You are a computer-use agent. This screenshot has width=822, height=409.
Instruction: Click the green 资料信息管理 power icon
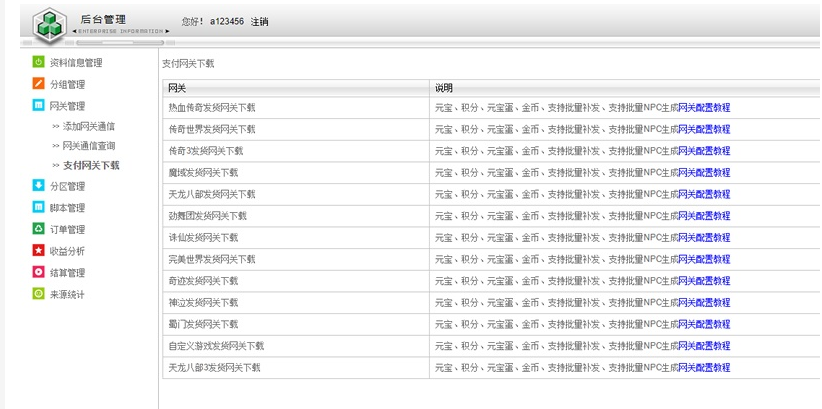[x=39, y=62]
